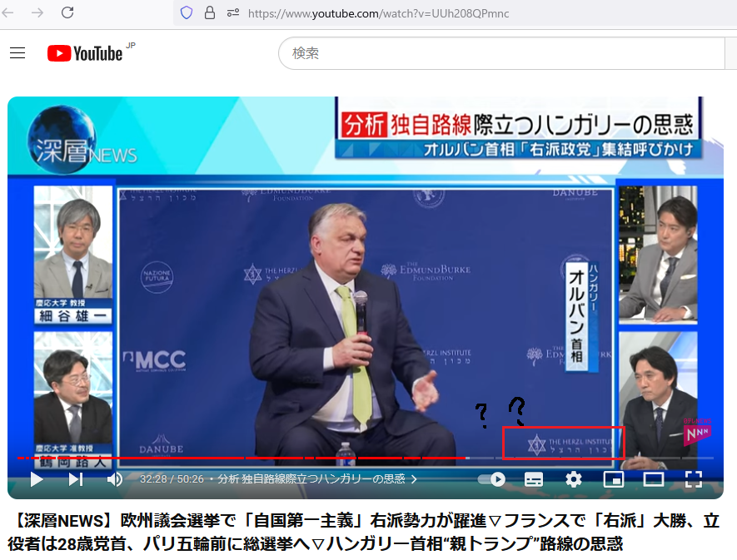Screen dimensions: 737x560
Task: Skip to the next video
Action: pos(76,479)
